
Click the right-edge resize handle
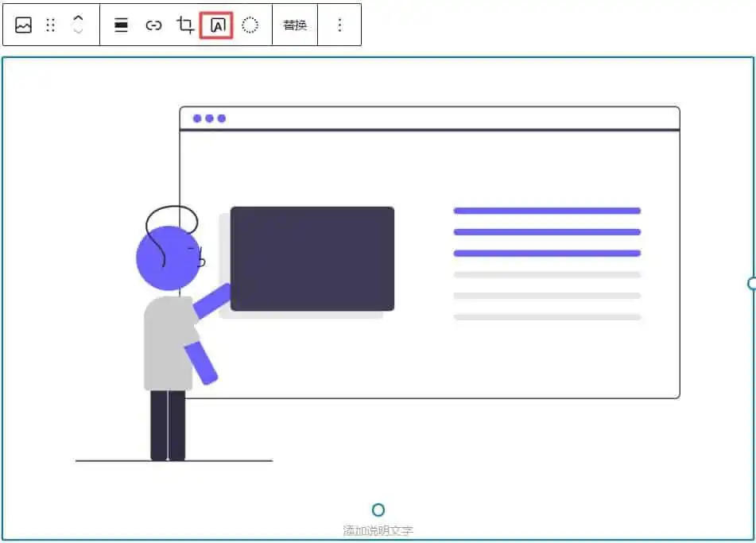752,283
